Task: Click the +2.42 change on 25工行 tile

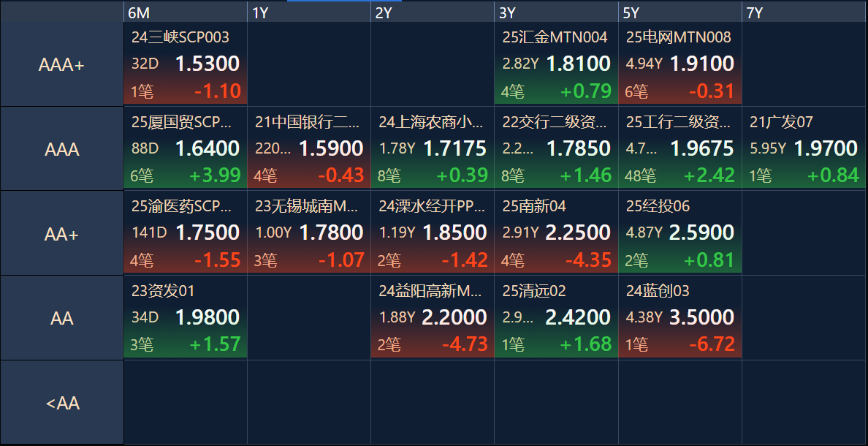Action: [x=709, y=175]
